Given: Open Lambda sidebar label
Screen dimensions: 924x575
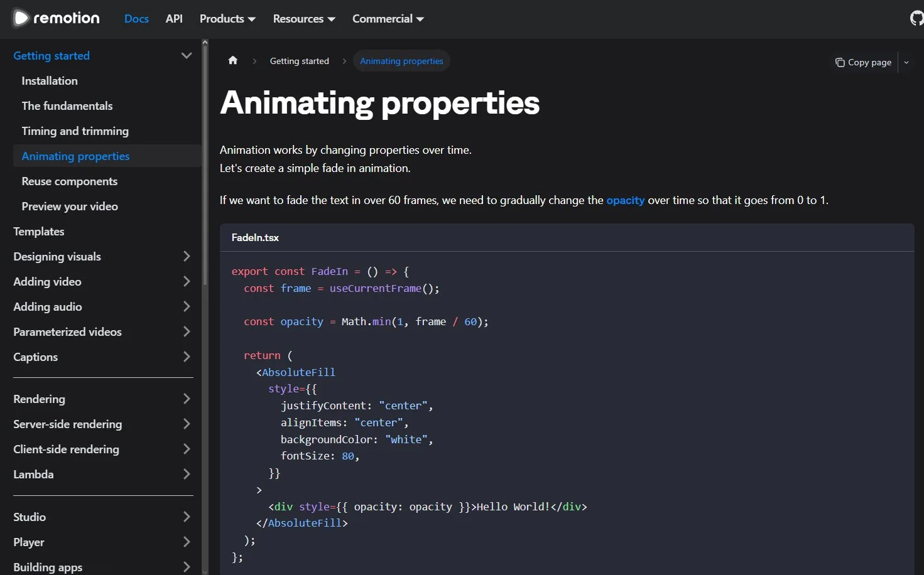Looking at the screenshot, I should [x=33, y=475].
